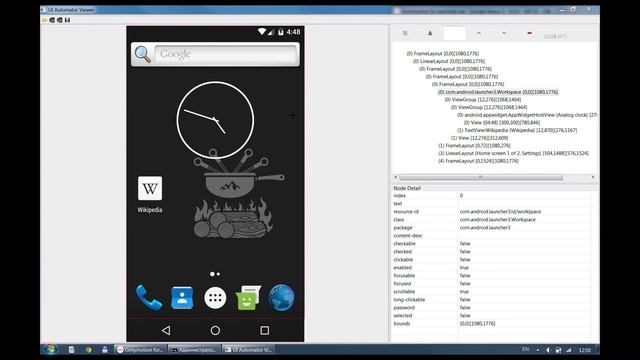This screenshot has width=640, height=360.
Task: Click the Device Screenshot toolbar icon
Action: [52, 20]
